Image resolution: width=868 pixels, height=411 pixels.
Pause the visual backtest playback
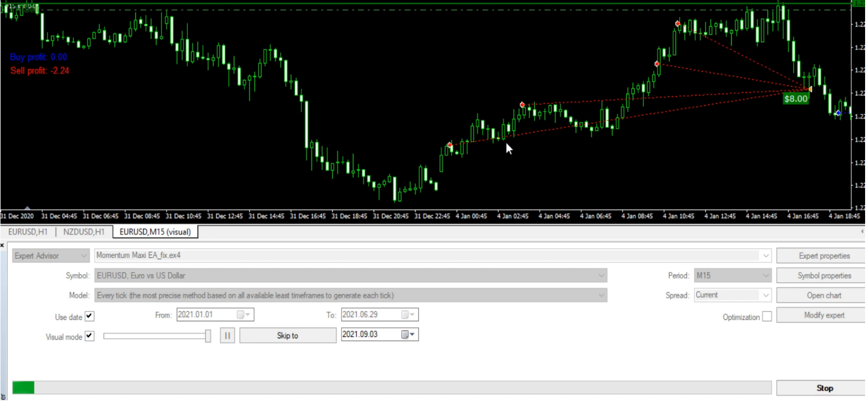227,335
